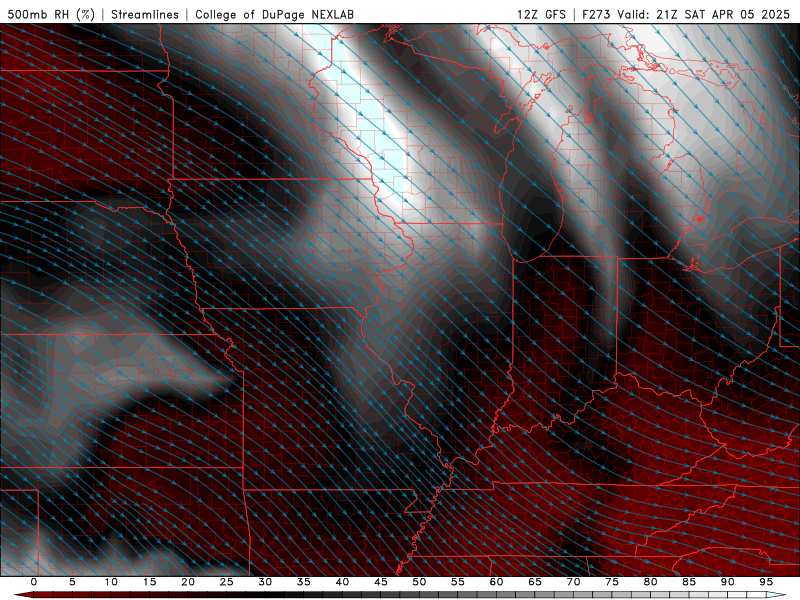Viewport: 800px width, 600px height.
Task: Select the "25" scale label
Action: (227, 582)
